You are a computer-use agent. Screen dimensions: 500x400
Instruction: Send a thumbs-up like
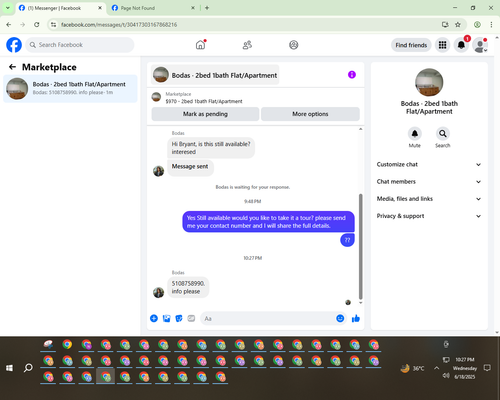(356, 318)
